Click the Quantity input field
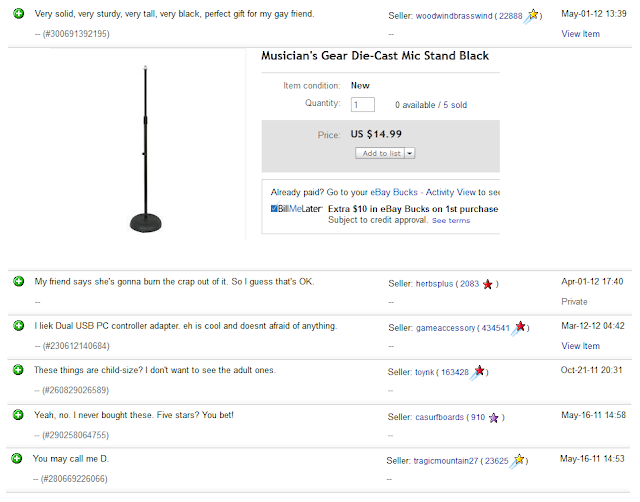The height and width of the screenshot is (502, 640). [362, 104]
